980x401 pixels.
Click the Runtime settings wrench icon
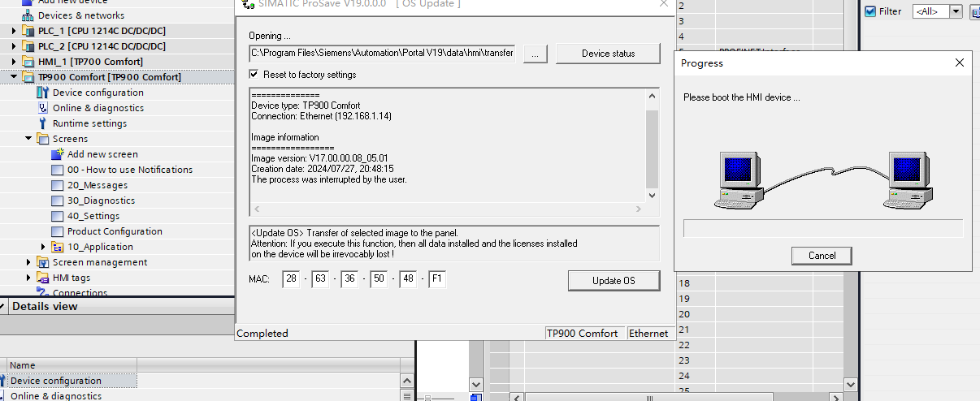coord(43,123)
